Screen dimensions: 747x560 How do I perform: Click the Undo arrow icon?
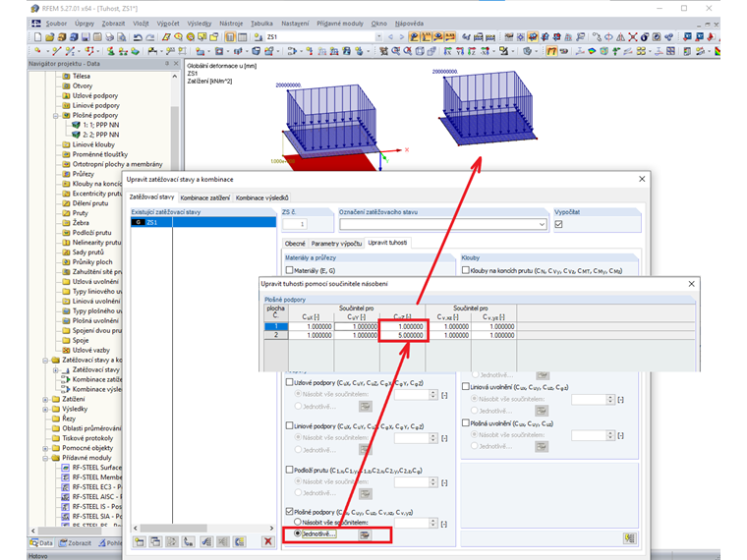tap(139, 36)
